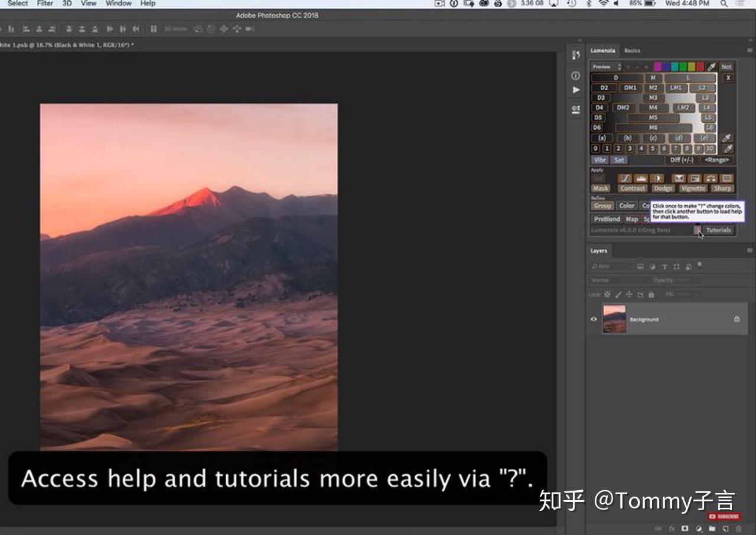Toggle the Not button in Lumenzia
The height and width of the screenshot is (535, 756).
click(726, 67)
